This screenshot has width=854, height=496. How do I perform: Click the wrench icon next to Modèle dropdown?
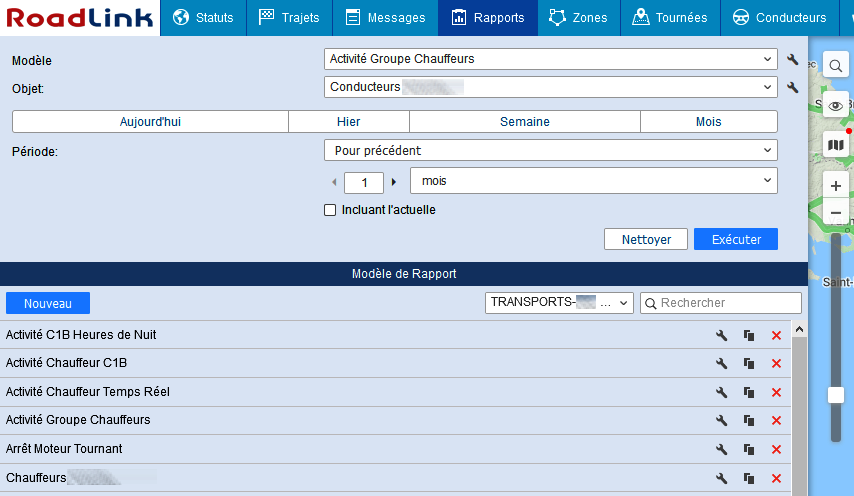pos(793,60)
